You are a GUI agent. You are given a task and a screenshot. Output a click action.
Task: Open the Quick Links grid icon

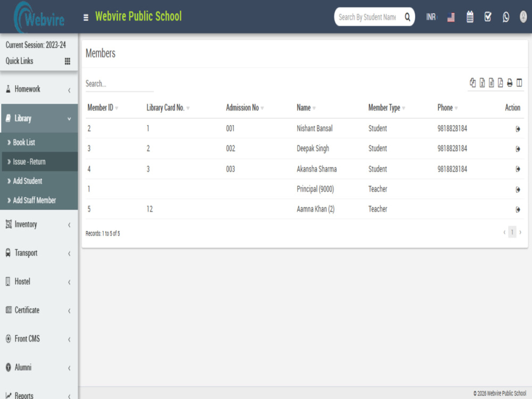[x=68, y=61]
